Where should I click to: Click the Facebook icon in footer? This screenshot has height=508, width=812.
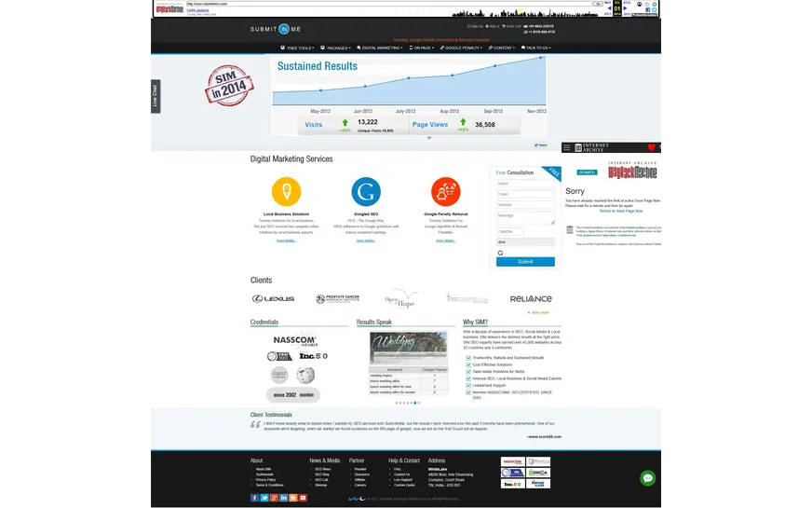tap(254, 498)
